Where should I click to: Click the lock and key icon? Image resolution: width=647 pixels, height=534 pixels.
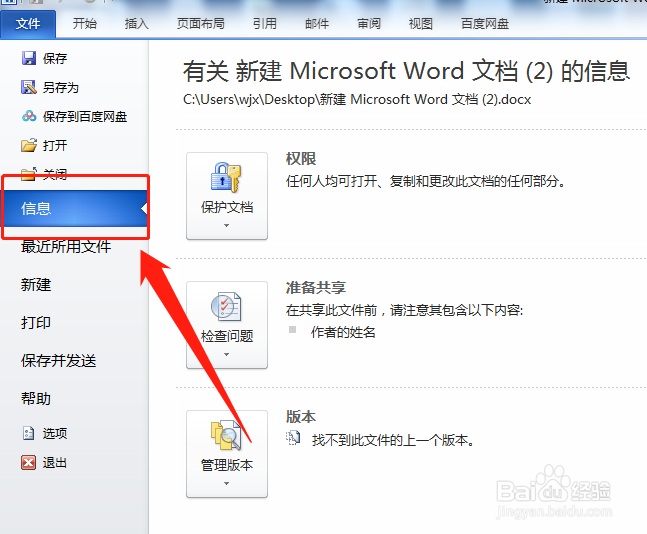pos(226,177)
